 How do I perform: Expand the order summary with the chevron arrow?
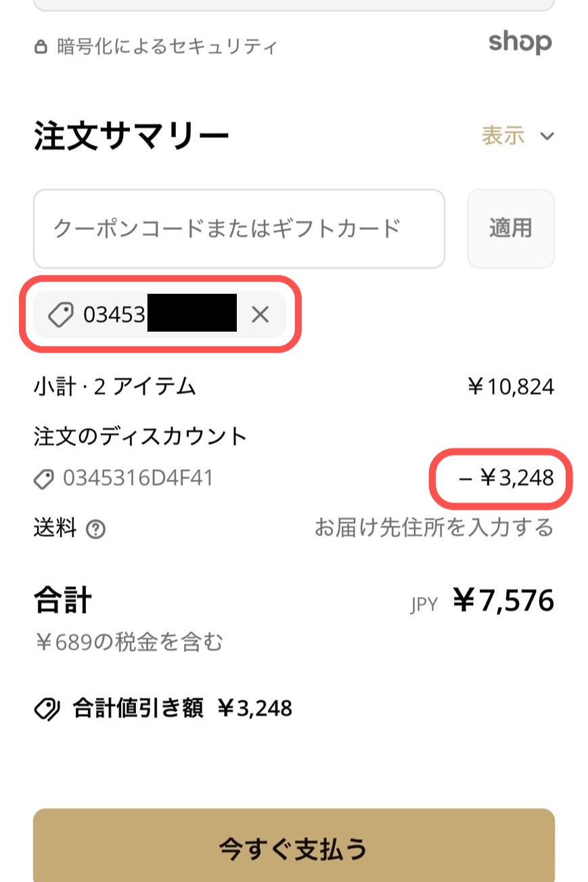[x=547, y=136]
